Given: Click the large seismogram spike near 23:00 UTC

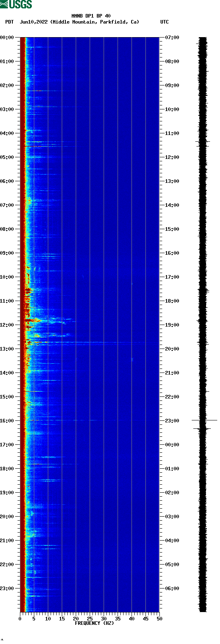Looking at the screenshot, I should (x=204, y=420).
